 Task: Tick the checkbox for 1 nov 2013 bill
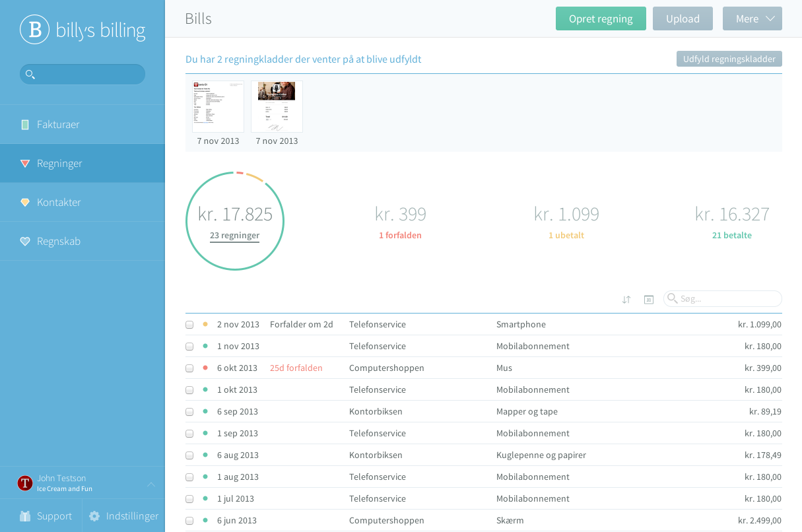[189, 347]
